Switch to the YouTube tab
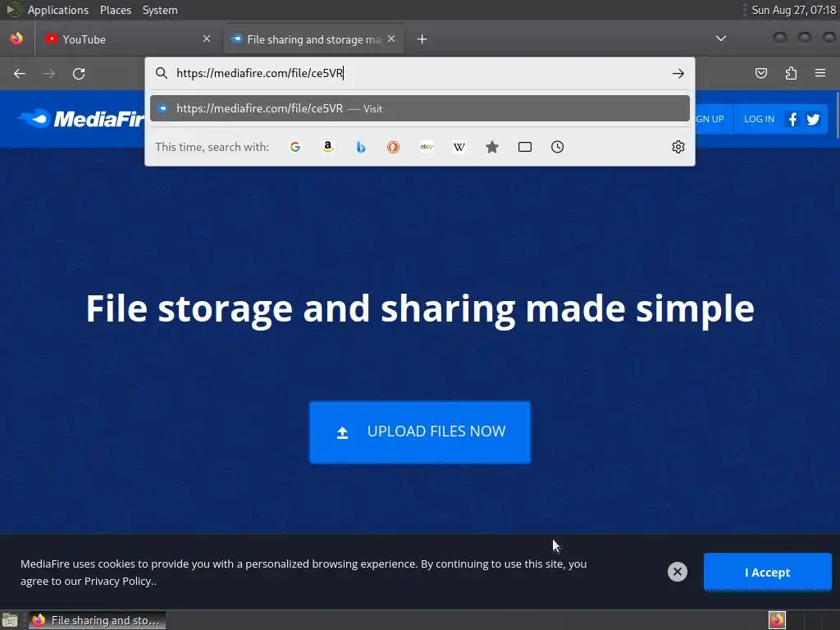The width and height of the screenshot is (840, 630). point(129,39)
